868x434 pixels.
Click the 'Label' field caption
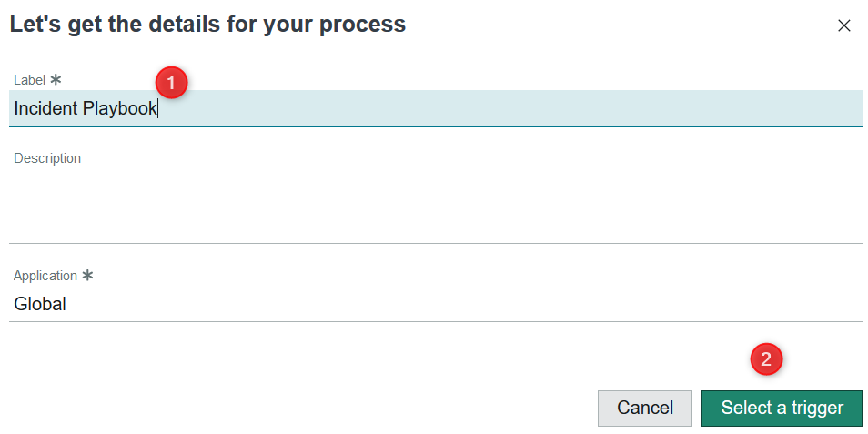click(x=29, y=80)
